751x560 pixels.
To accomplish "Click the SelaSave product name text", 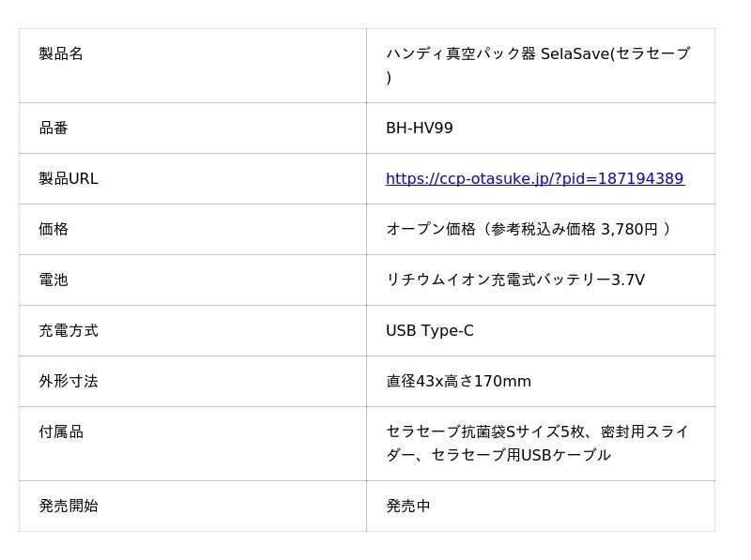I will coord(575,53).
